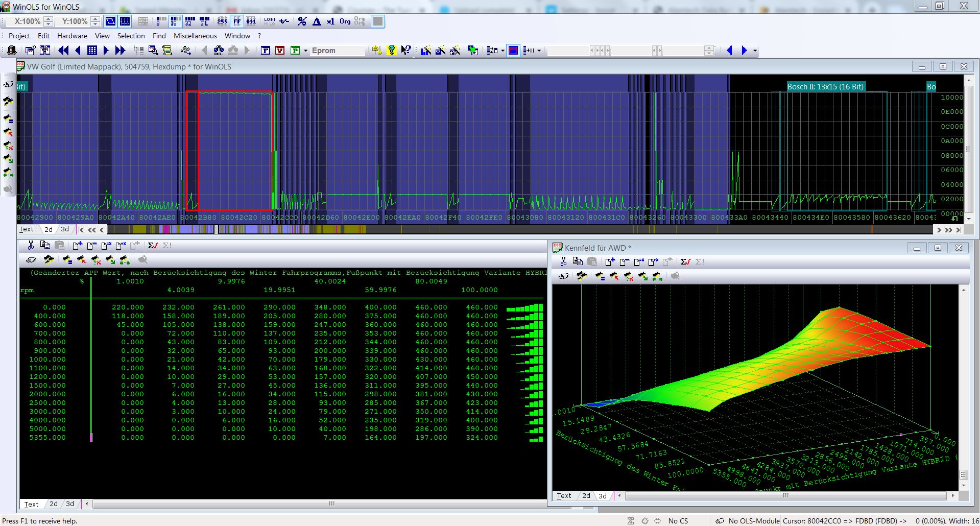Click the vertical bars graph mode icon
This screenshot has width=980, height=526.
125,21
